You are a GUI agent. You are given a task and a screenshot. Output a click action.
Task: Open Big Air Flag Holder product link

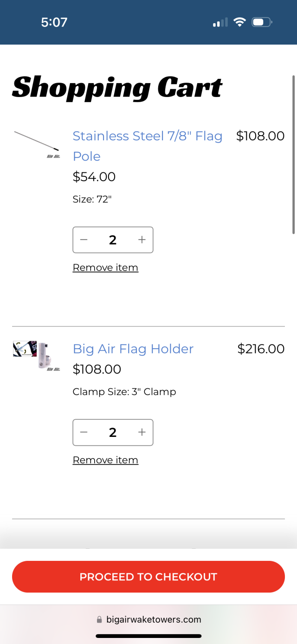tap(133, 349)
